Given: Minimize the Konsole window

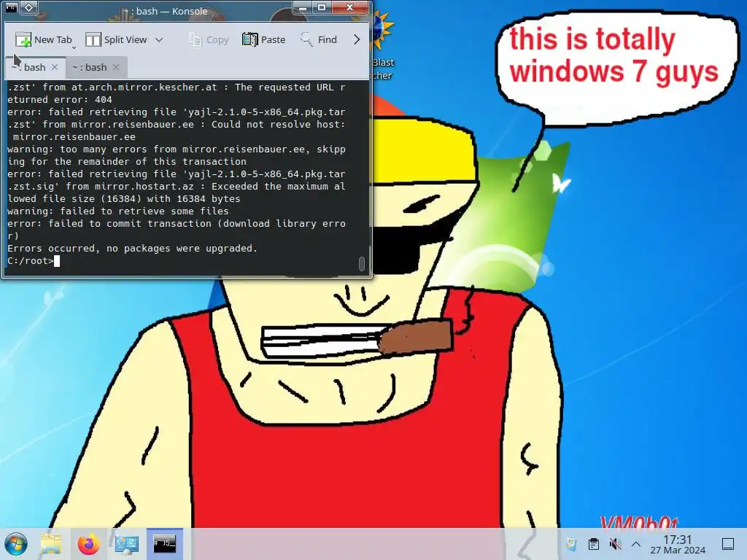Looking at the screenshot, I should coord(303,7).
